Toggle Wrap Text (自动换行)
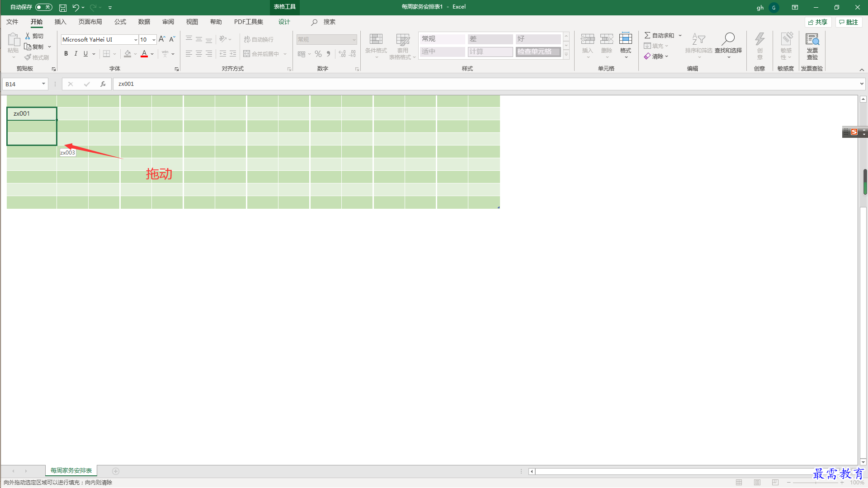This screenshot has width=868, height=488. (259, 39)
